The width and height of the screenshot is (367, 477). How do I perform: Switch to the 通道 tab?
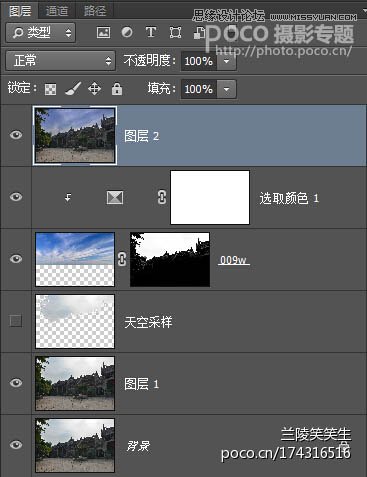pyautogui.click(x=57, y=11)
